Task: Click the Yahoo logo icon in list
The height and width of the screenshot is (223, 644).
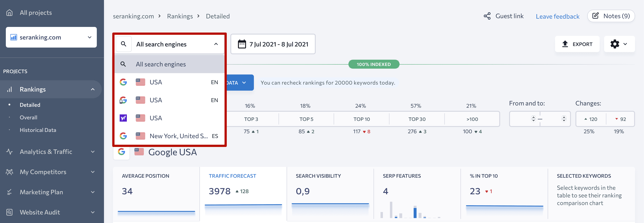Action: click(x=123, y=118)
